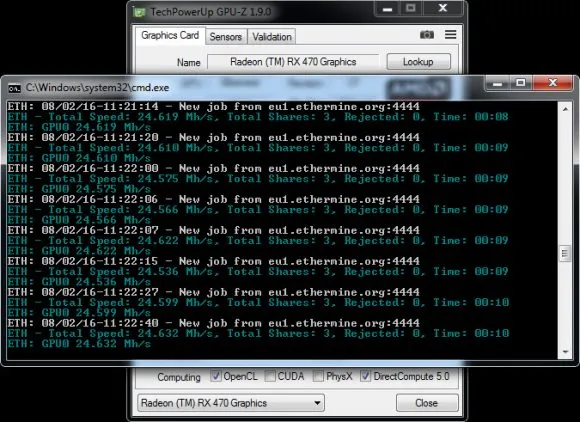This screenshot has height=422, width=580.
Task: Click the GPU Name field in GPU-Z
Action: click(x=293, y=62)
